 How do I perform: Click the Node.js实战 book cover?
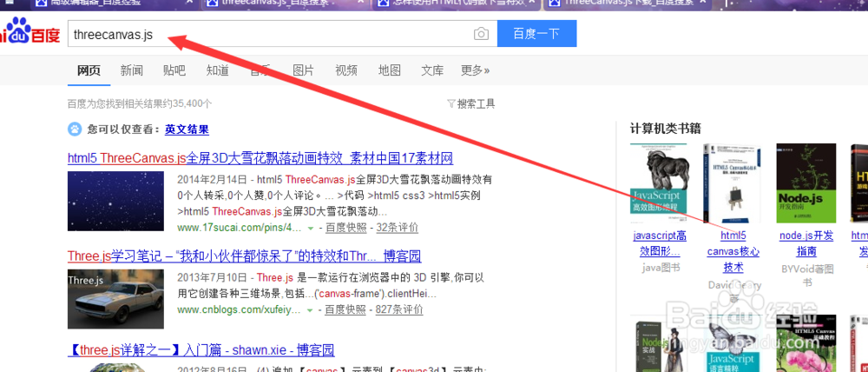click(660, 345)
